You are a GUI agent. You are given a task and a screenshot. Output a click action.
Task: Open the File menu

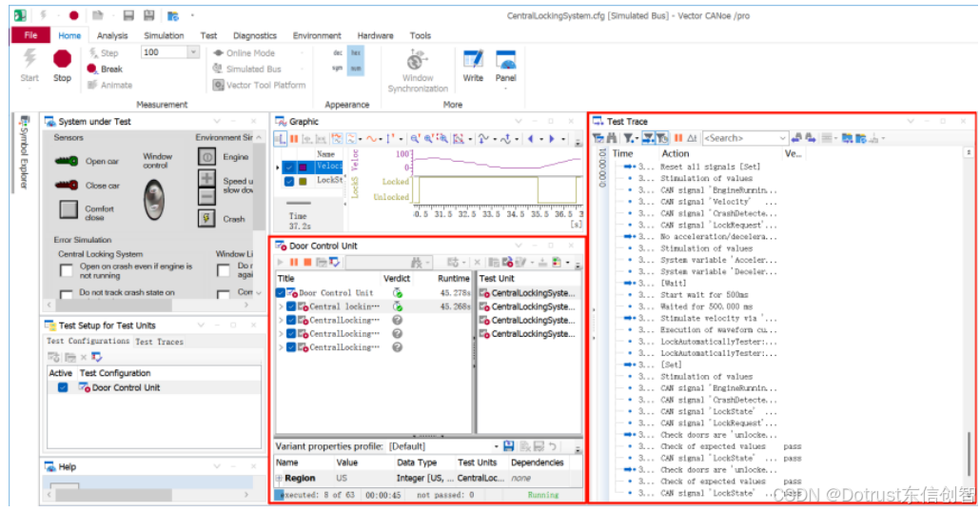click(x=30, y=35)
